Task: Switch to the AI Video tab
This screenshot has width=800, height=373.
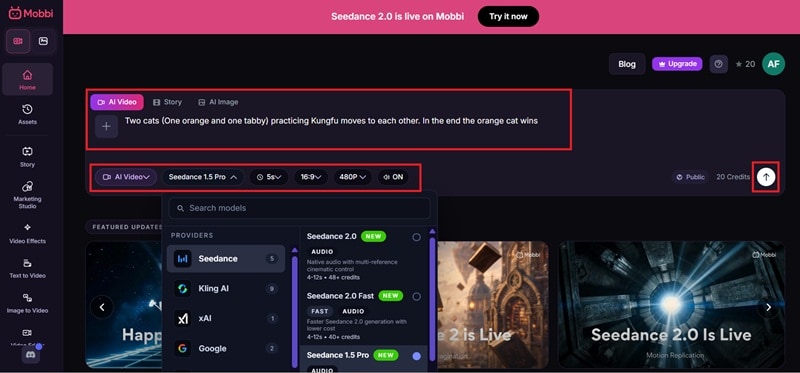Action: (x=117, y=102)
